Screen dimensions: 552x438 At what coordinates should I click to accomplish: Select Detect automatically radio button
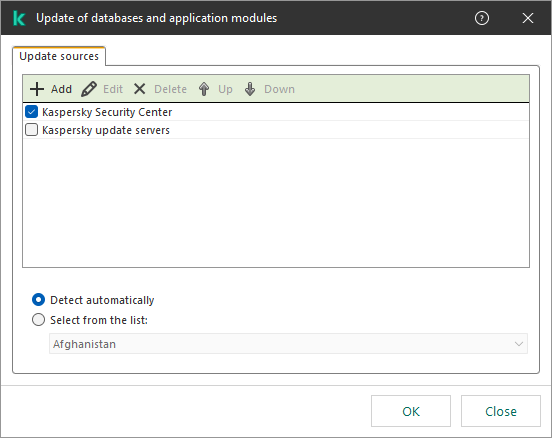[x=38, y=300]
